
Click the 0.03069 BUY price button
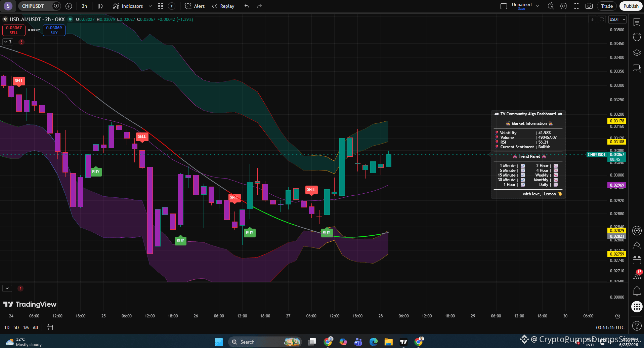click(54, 30)
